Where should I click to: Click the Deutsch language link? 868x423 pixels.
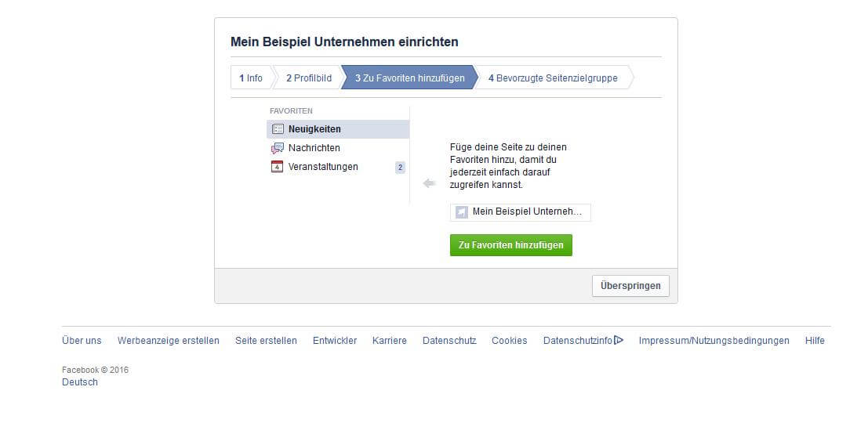click(80, 382)
